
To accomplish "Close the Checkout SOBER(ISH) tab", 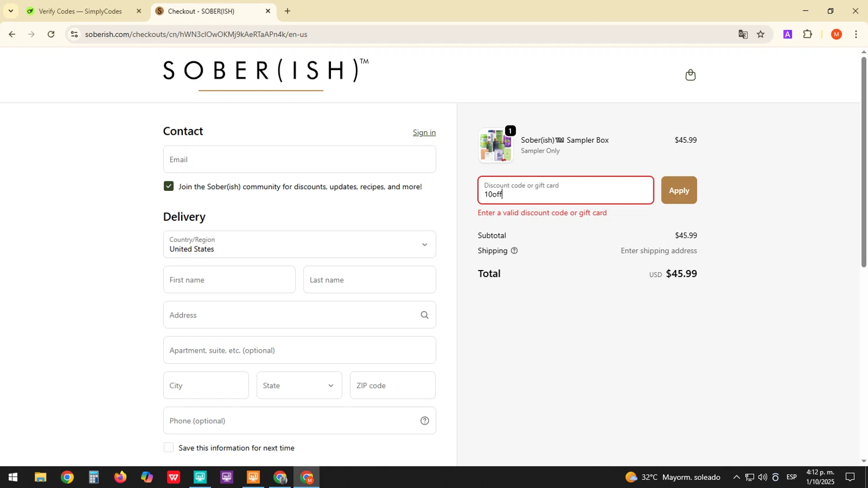I will point(268,11).
